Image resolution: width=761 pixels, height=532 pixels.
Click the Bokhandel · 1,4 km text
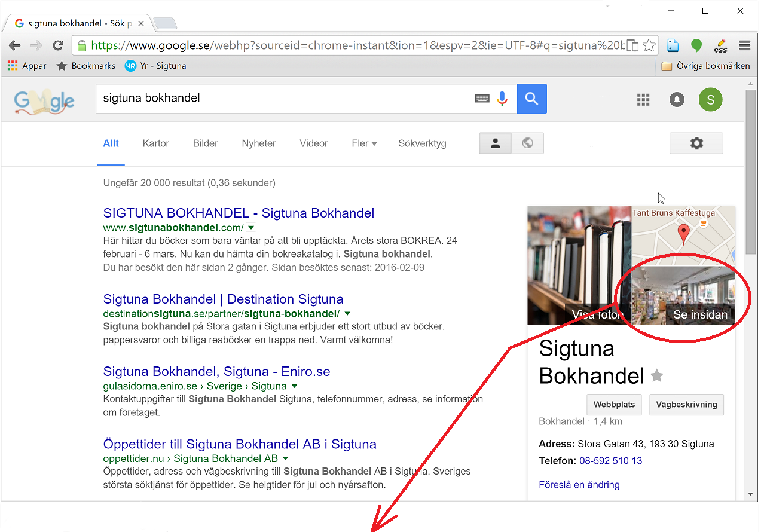[580, 421]
